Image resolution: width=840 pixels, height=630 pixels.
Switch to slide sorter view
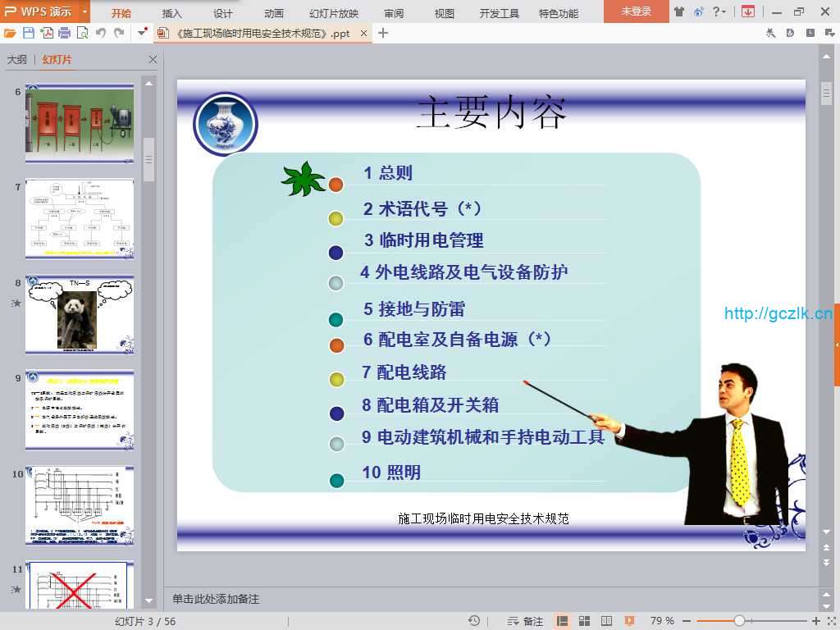tap(585, 621)
